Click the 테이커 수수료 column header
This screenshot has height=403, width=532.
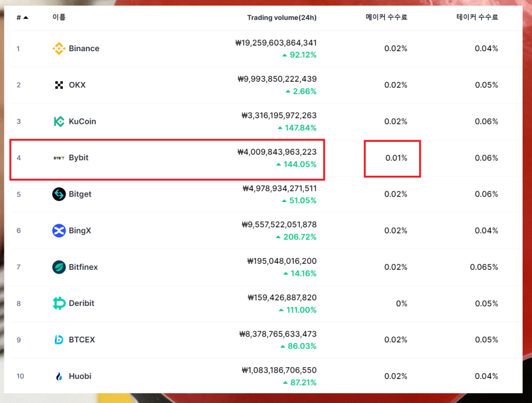(477, 17)
